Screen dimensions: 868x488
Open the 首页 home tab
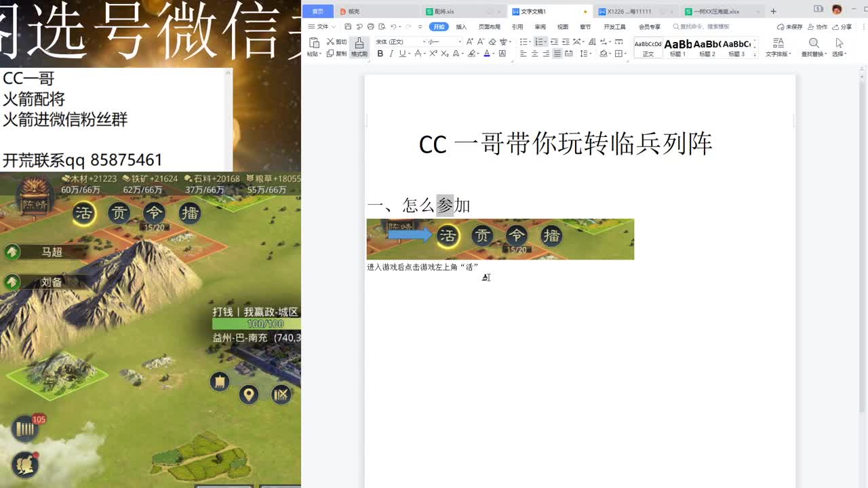[x=317, y=11]
